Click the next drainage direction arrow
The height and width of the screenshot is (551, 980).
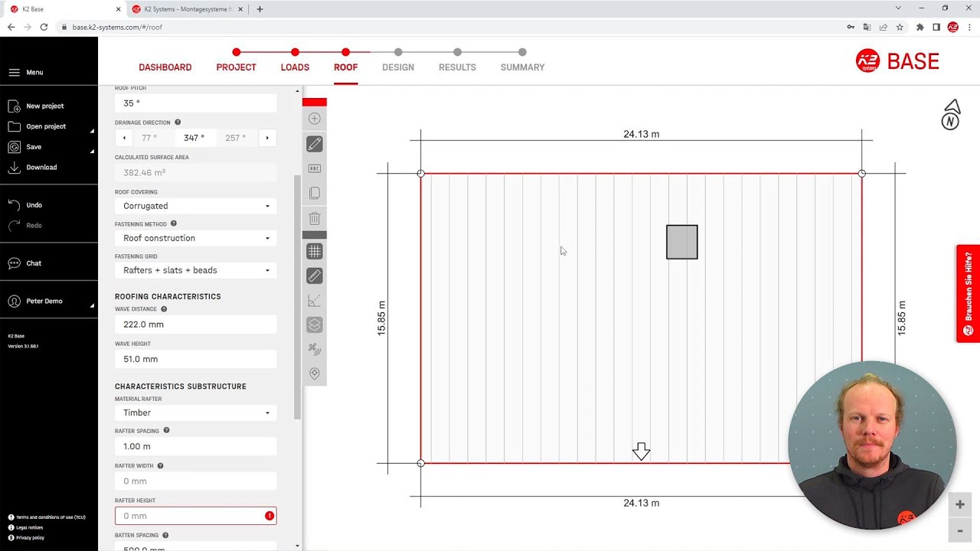pos(267,138)
